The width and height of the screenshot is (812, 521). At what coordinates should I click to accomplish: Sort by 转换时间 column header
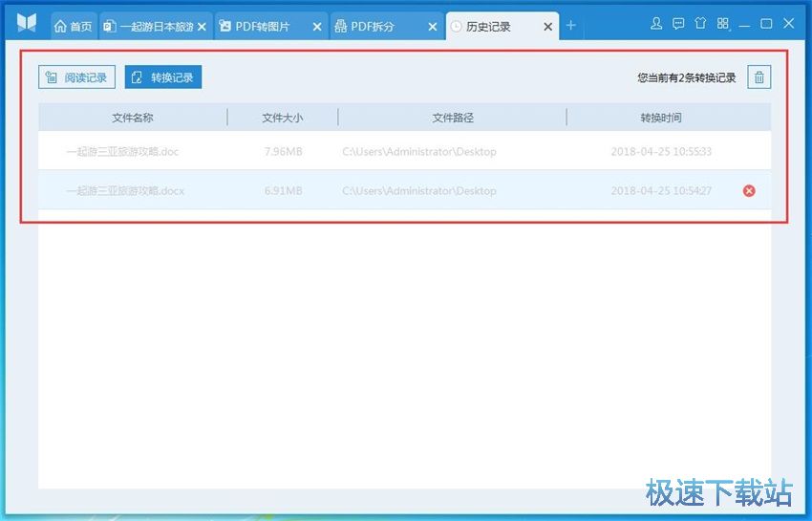point(661,118)
